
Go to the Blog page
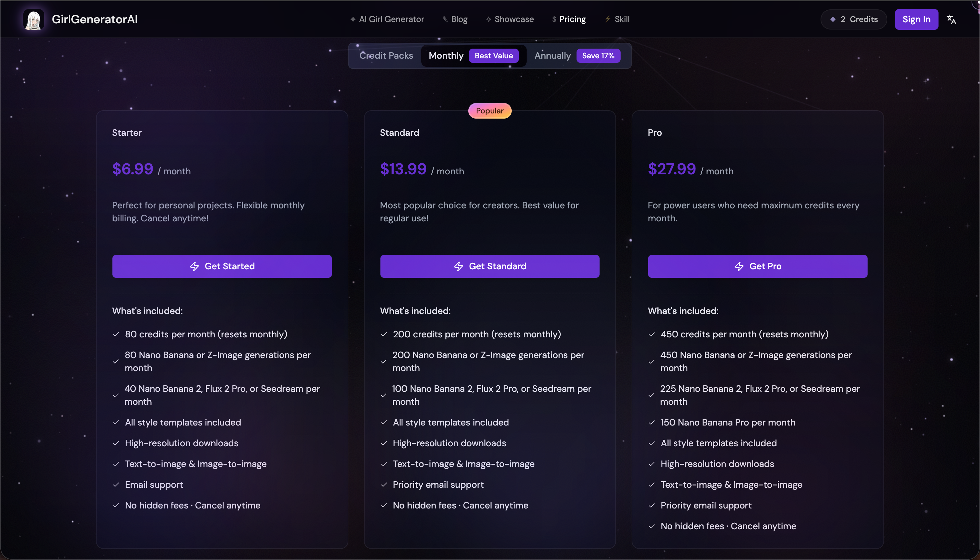[459, 19]
